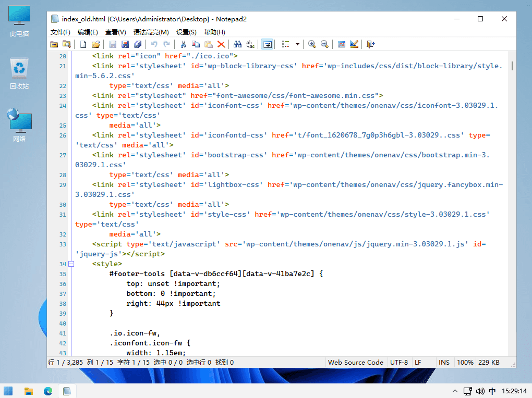Collapse the style block fold marker
This screenshot has width=532, height=398.
coord(71,264)
